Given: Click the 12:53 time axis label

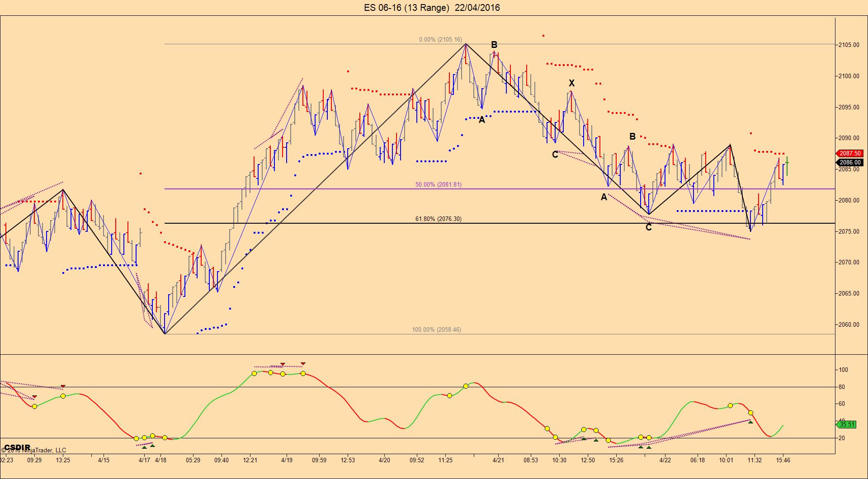Looking at the screenshot, I should click(x=348, y=460).
